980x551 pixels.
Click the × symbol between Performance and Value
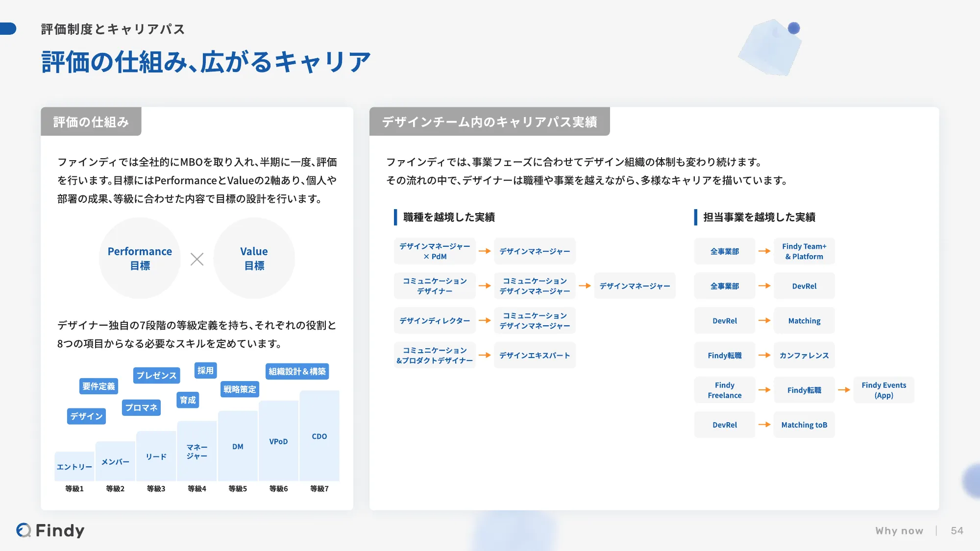197,259
